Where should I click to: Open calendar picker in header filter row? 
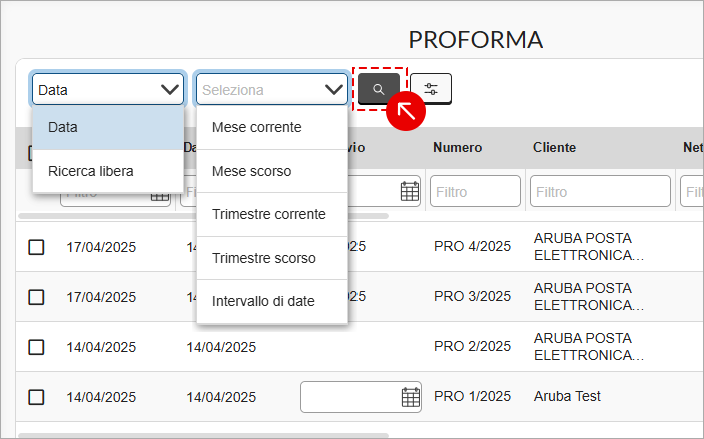coord(409,191)
